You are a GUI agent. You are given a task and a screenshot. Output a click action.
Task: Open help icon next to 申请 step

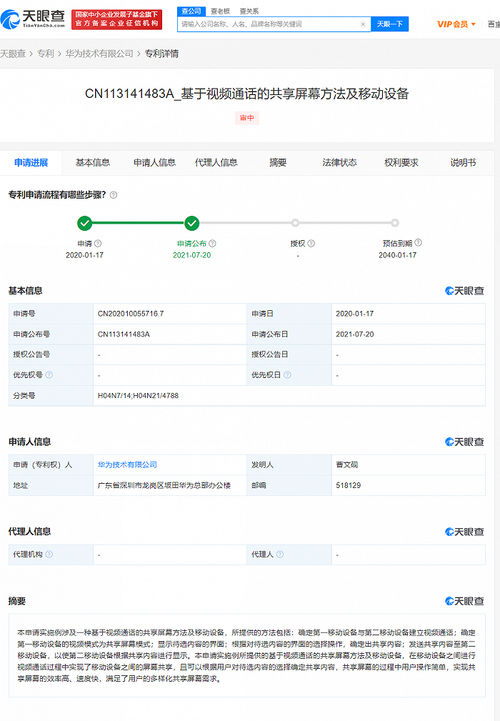98,243
